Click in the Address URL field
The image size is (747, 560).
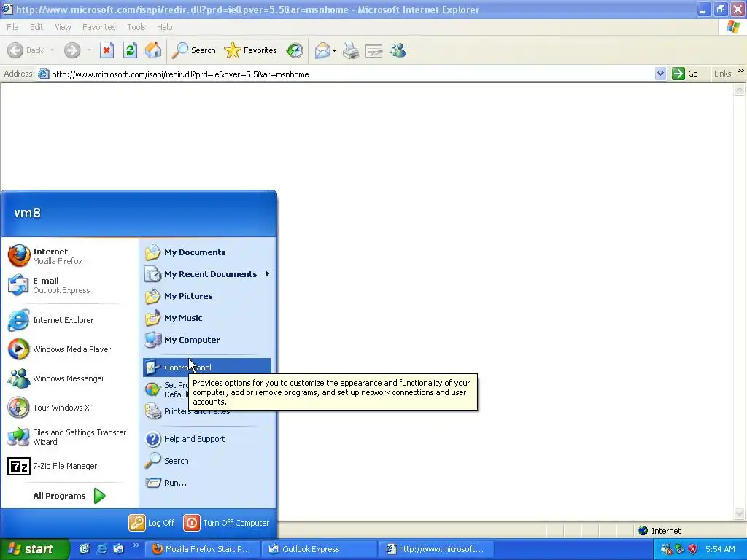coord(352,74)
